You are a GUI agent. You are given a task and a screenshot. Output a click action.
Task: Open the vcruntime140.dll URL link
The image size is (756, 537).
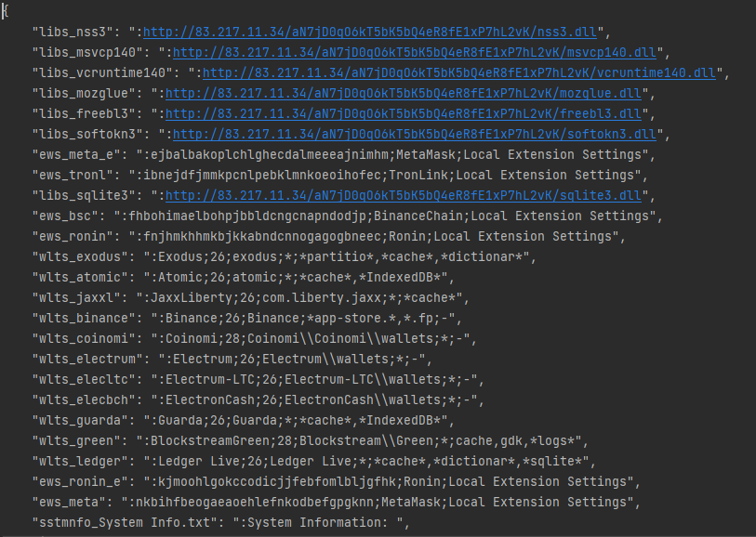[459, 72]
